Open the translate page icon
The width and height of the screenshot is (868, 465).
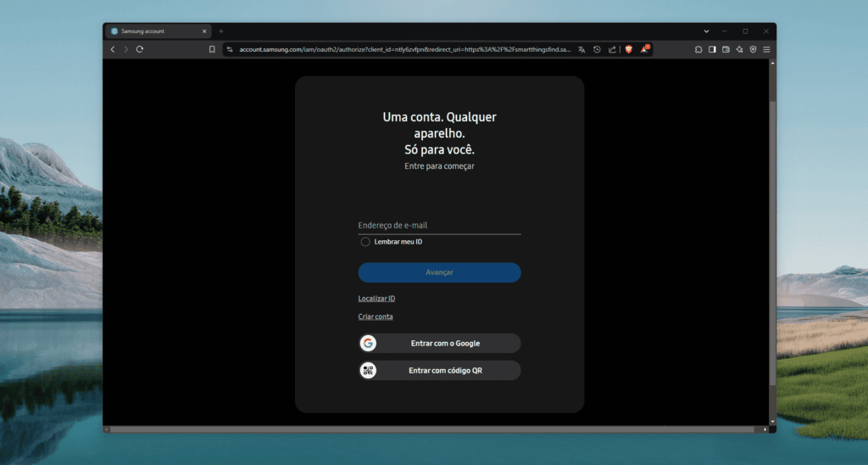(581, 49)
